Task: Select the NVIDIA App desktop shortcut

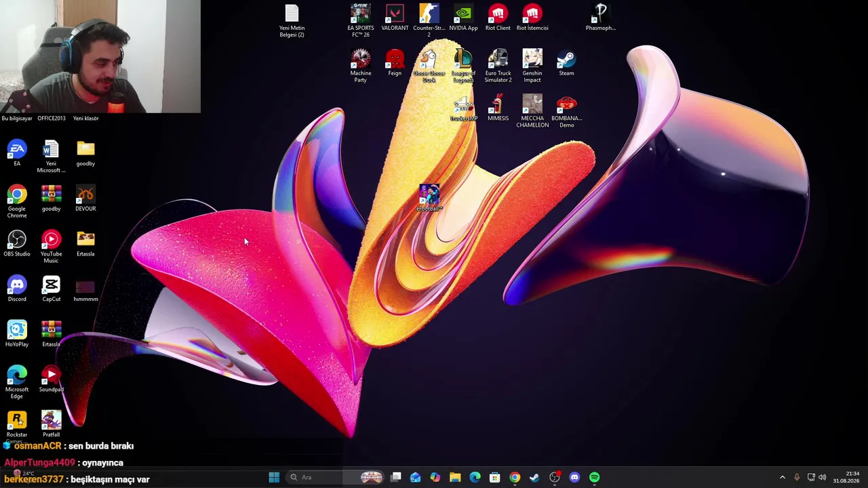Action: click(x=463, y=18)
